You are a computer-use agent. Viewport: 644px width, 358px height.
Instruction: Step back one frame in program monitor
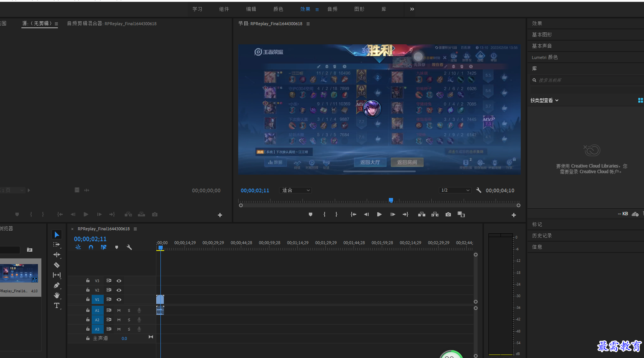click(366, 214)
